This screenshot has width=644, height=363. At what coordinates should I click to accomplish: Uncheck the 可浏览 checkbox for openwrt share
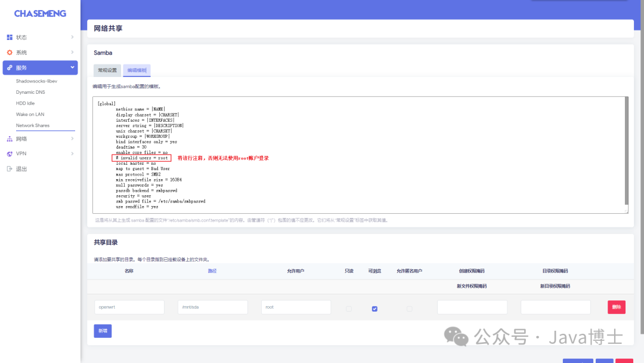click(374, 309)
